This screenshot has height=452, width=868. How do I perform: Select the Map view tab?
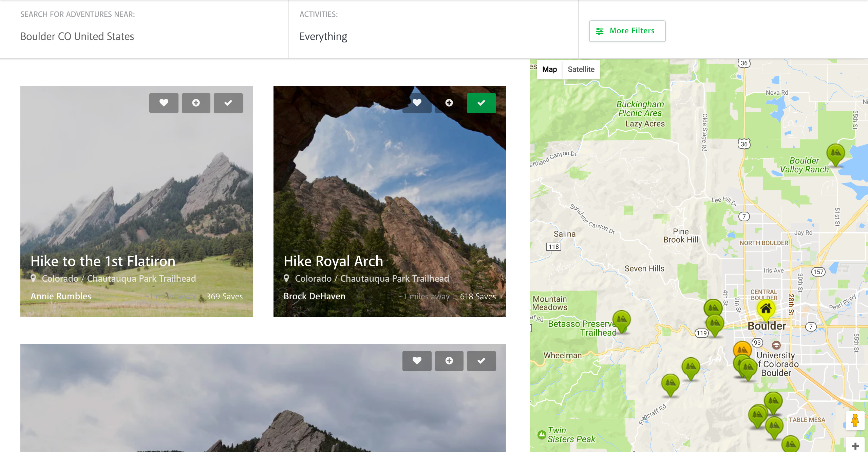coord(549,69)
